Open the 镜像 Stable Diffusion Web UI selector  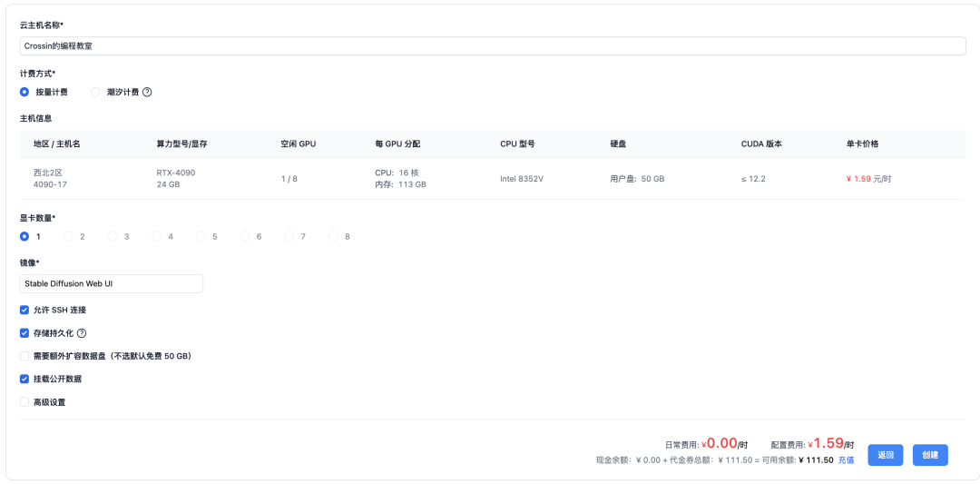[112, 283]
